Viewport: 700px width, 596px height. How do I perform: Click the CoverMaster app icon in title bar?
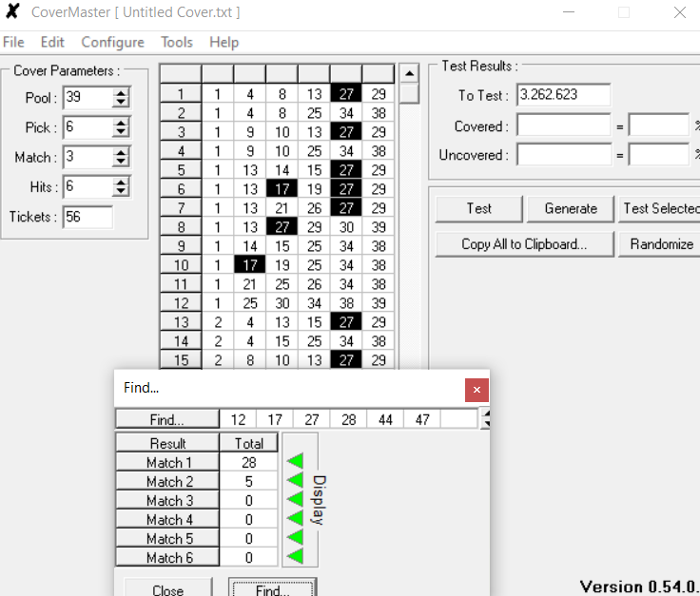(13, 11)
